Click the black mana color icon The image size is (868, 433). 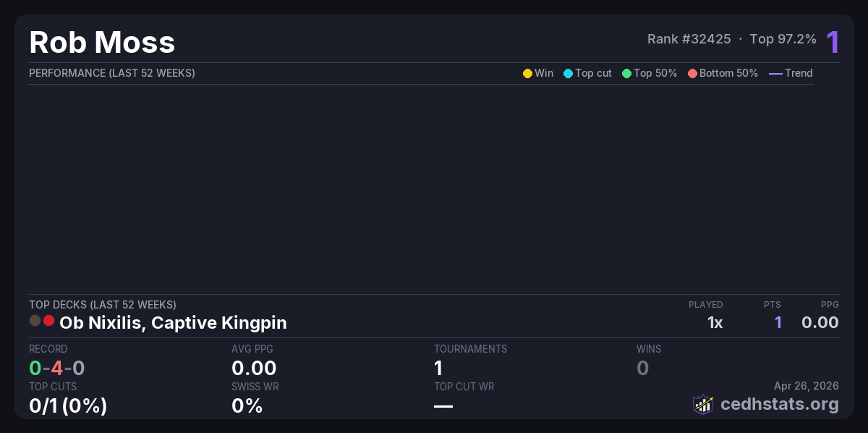pyautogui.click(x=35, y=320)
